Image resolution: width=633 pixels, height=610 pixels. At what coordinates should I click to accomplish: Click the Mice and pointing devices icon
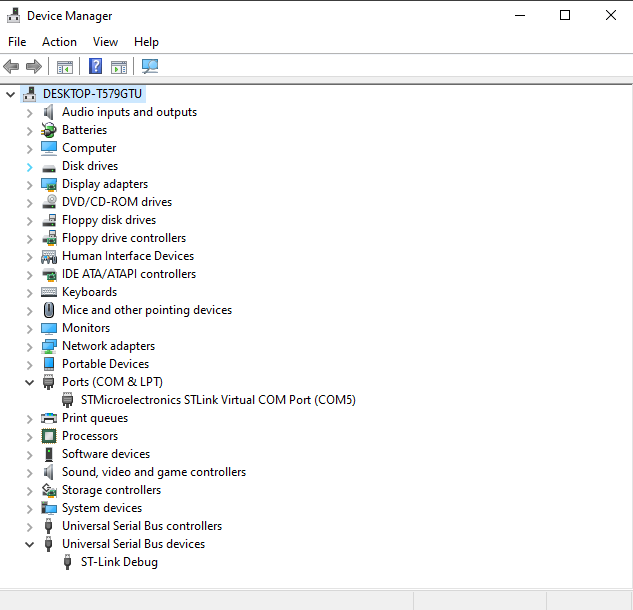point(49,310)
